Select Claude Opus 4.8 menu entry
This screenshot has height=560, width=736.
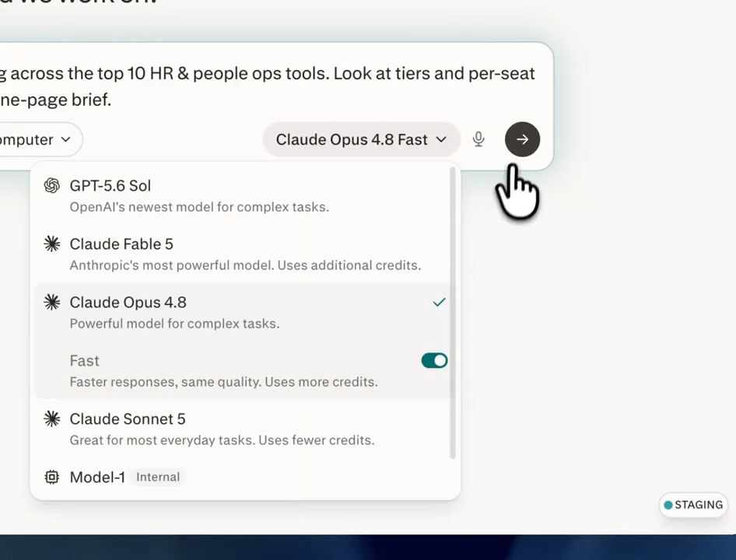244,312
